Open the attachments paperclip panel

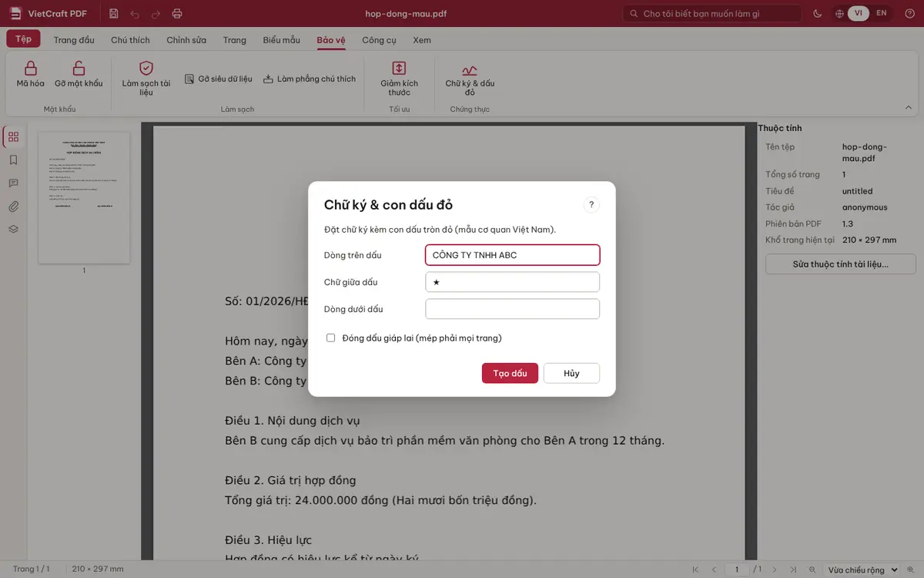[13, 207]
